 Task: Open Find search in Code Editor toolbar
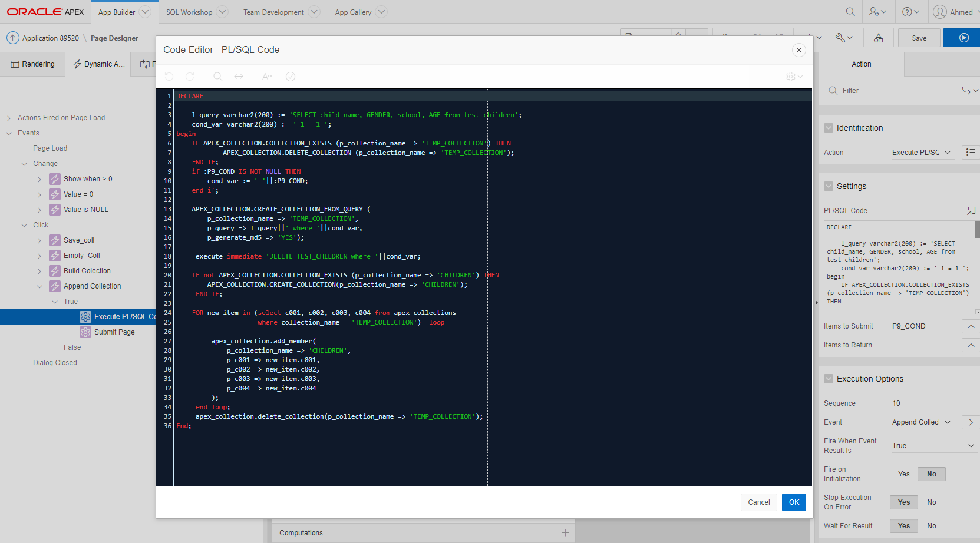[x=217, y=77]
